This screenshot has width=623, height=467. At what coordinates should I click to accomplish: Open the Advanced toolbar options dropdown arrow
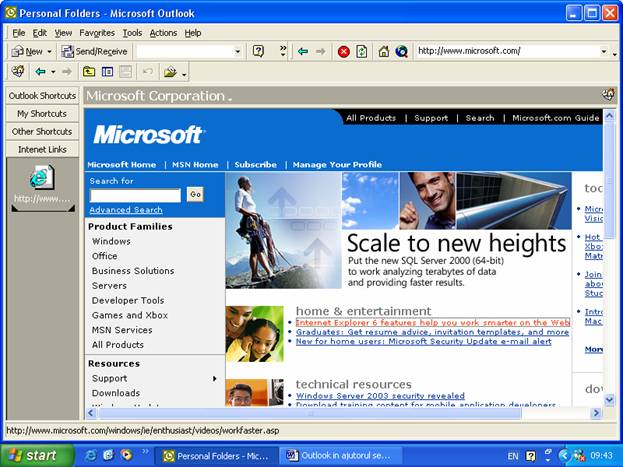click(x=184, y=74)
